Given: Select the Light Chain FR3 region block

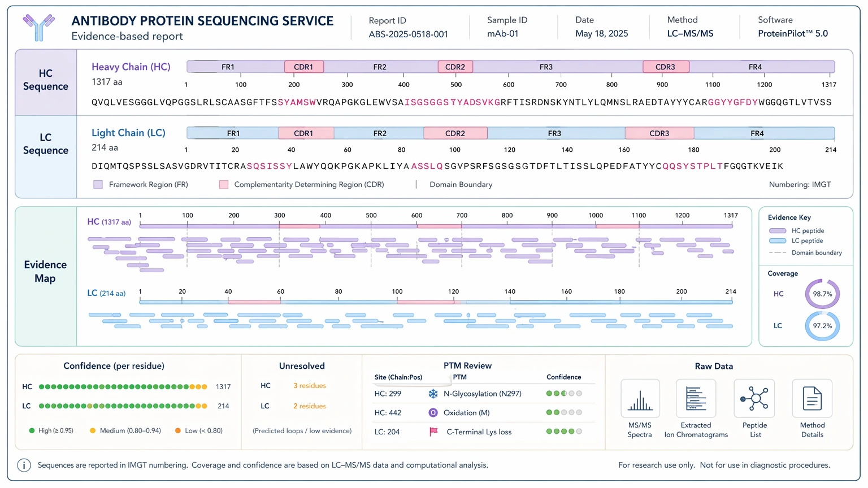Looking at the screenshot, I should point(556,133).
